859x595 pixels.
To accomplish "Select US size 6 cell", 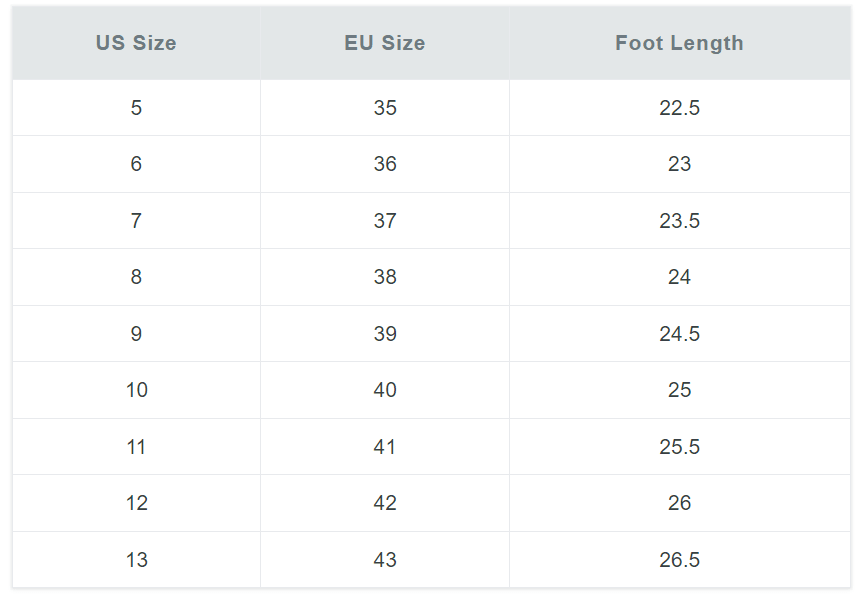I will [x=136, y=164].
